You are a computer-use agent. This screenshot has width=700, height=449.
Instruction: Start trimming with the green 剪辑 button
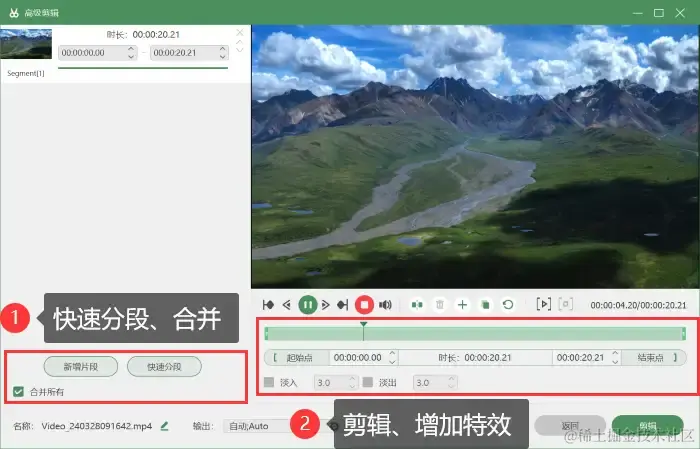tap(647, 425)
